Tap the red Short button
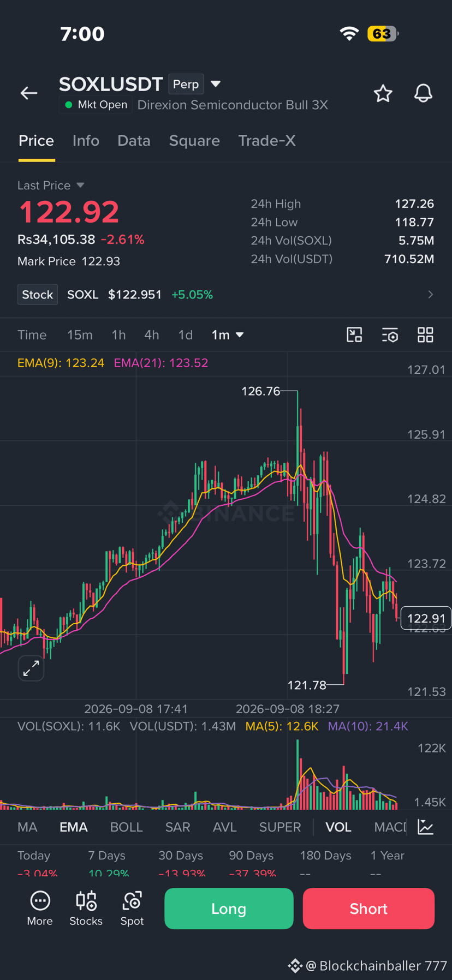452x980 pixels. point(368,909)
